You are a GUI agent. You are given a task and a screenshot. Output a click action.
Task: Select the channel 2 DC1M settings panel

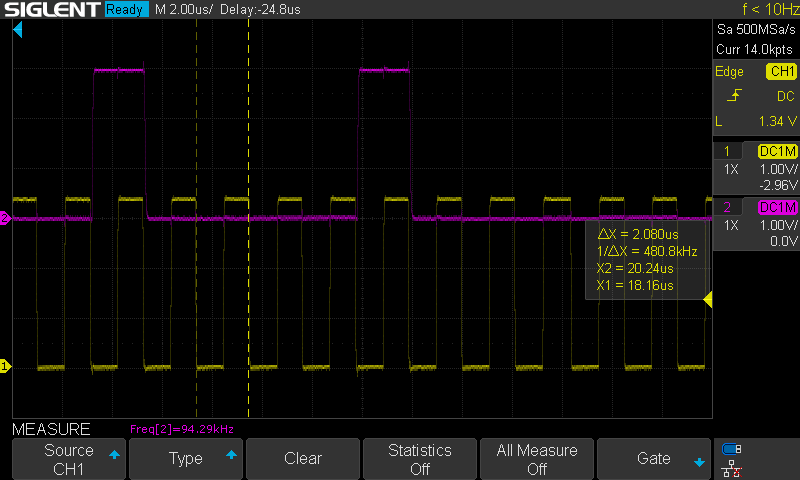pos(755,223)
